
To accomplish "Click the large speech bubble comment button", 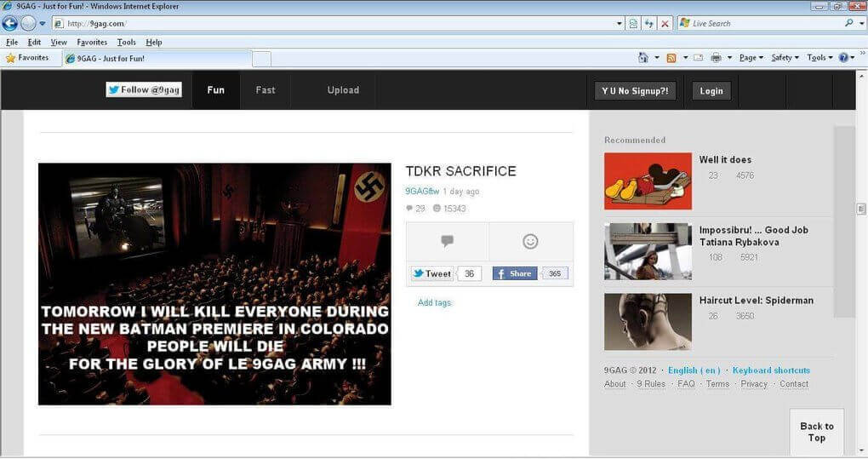I will (448, 241).
